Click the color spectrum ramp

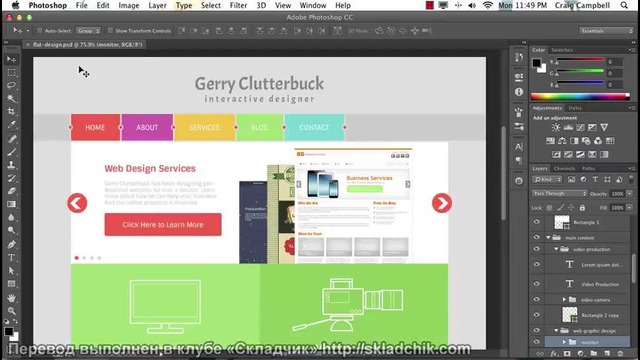point(580,97)
